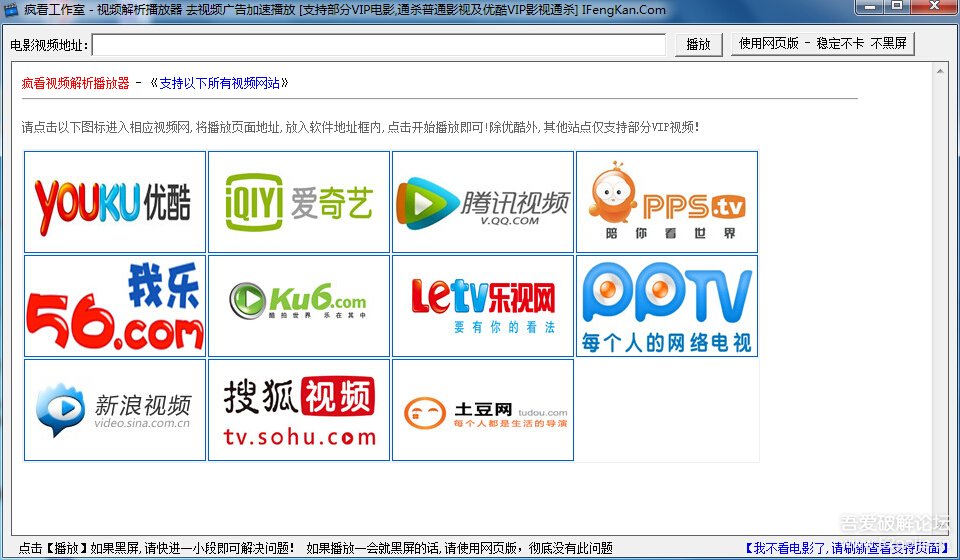Click the status tip 如果播放一会就黑屏的话
Image resolution: width=960 pixels, height=560 pixels.
click(459, 548)
